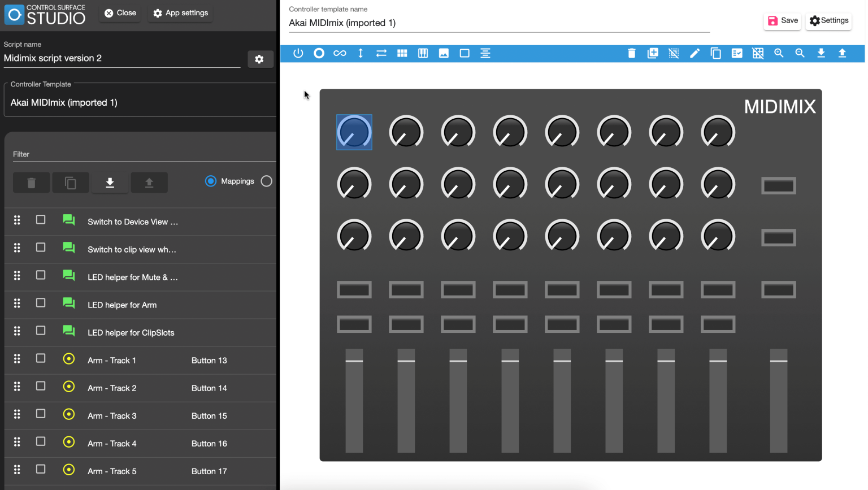Click the master fader on the far right
Viewport: 868px width, 490px height.
[779, 400]
